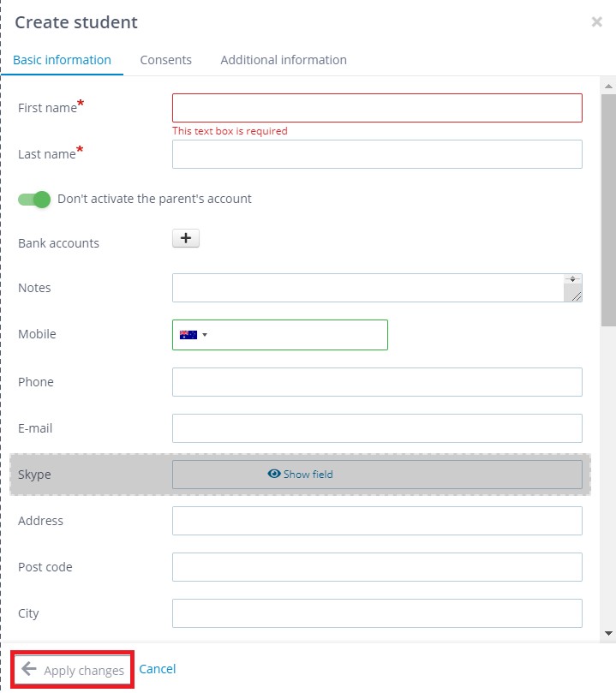
Task: Click the Notes field resize handle
Action: click(x=577, y=296)
